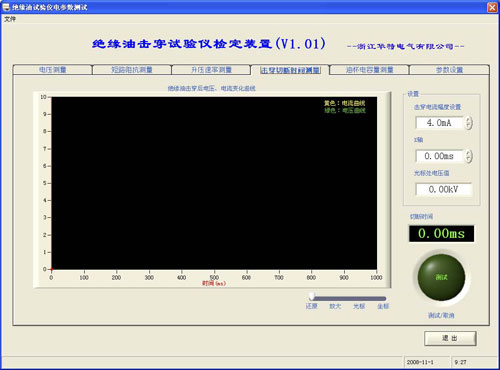Increase breakdown current with 4.0mA up arrow
This screenshot has width=500, height=370.
[469, 120]
